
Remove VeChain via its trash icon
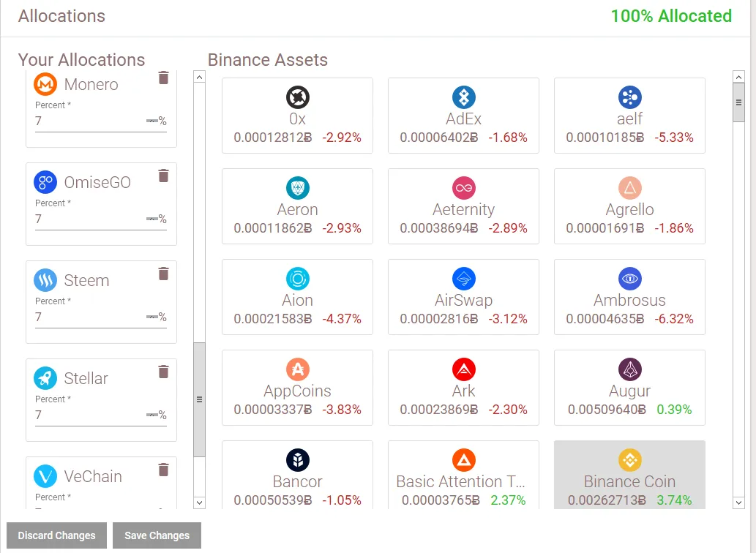[x=163, y=470]
